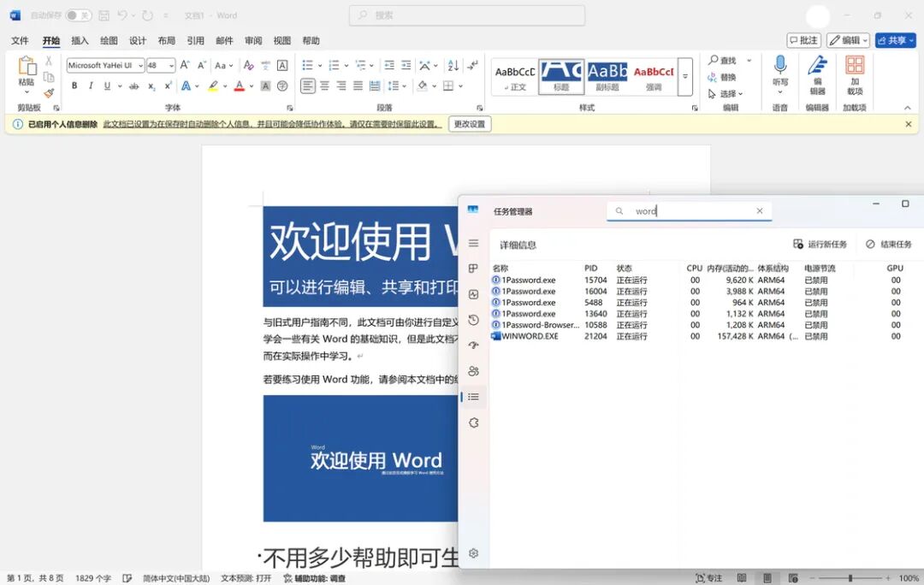Open the Users page in Task Manager
This screenshot has height=585, width=924.
tap(474, 371)
